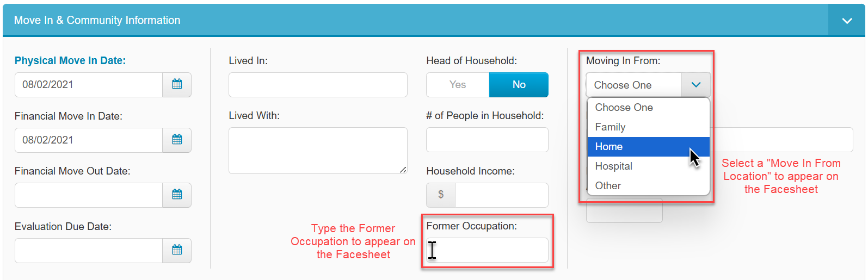Collapse the Move In & Community Information panel
The image size is (868, 280).
pos(847,21)
